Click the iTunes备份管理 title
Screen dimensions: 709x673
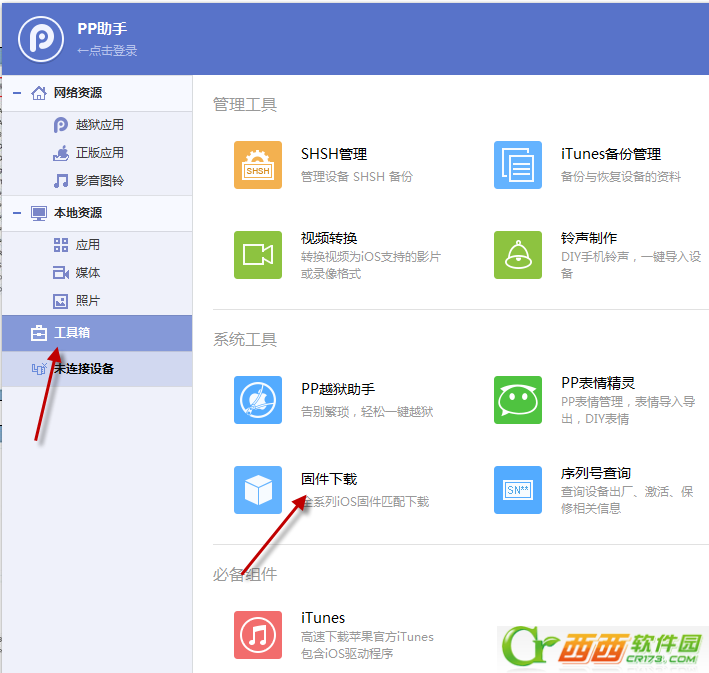pos(611,154)
